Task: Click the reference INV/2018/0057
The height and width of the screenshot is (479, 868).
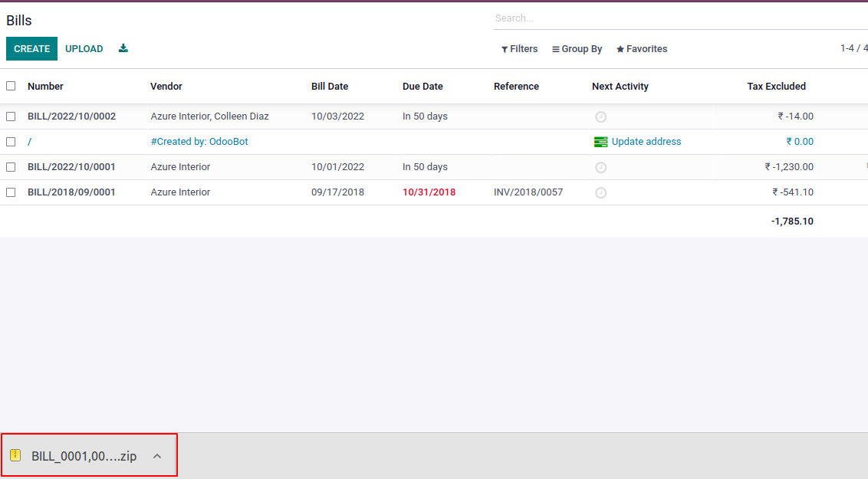Action: [x=528, y=192]
